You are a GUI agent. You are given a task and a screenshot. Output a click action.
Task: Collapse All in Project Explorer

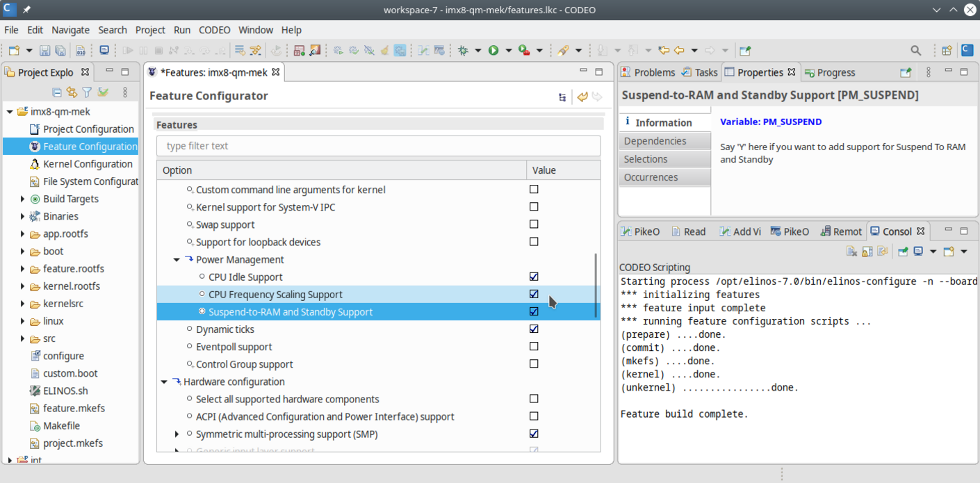pos(57,92)
